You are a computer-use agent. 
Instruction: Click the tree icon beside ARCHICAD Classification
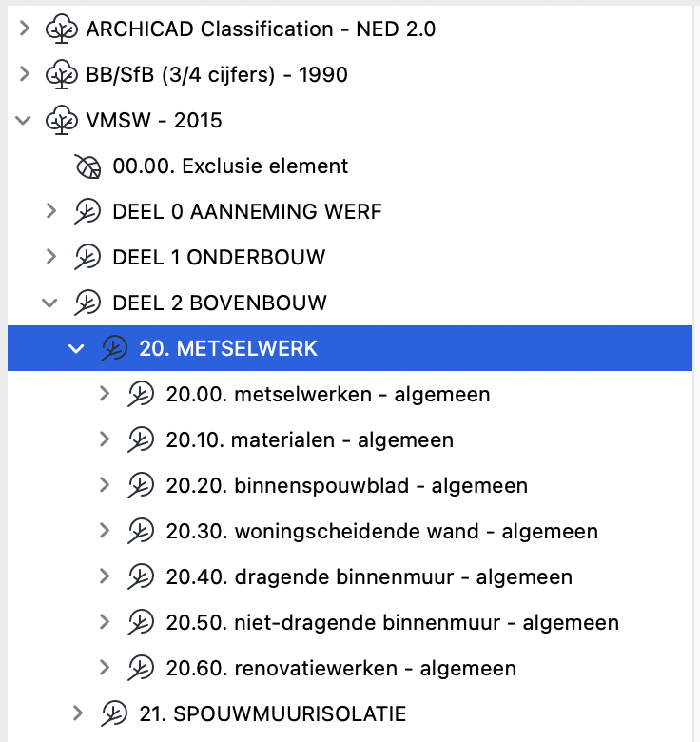[x=62, y=29]
